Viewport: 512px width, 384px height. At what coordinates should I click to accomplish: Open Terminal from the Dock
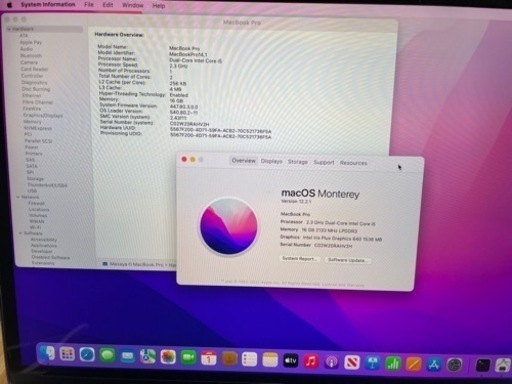coord(482,366)
